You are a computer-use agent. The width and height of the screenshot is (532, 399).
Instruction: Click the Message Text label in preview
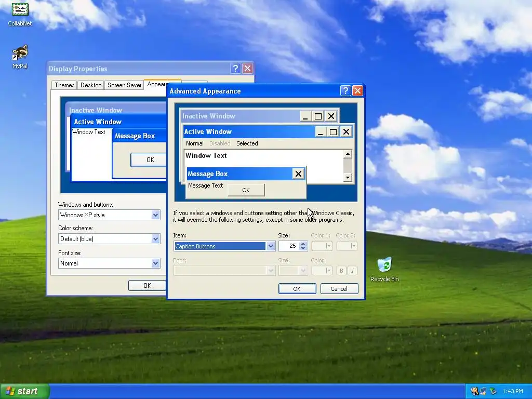pyautogui.click(x=206, y=185)
